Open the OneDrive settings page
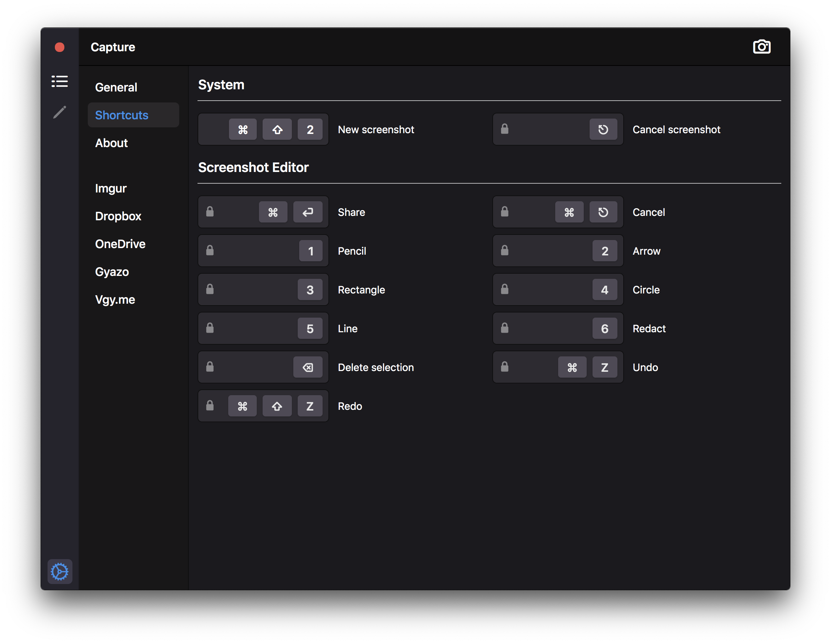Image resolution: width=831 pixels, height=644 pixels. pyautogui.click(x=120, y=244)
